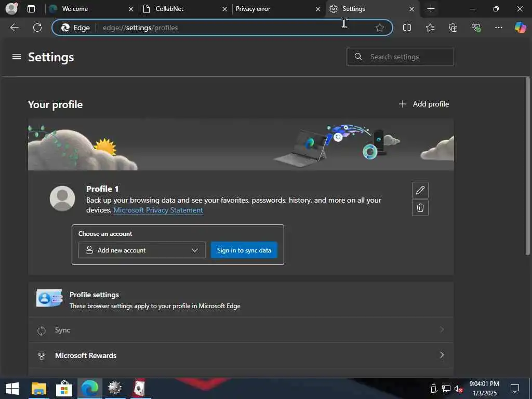Click the Profile 1 name text

click(x=102, y=189)
